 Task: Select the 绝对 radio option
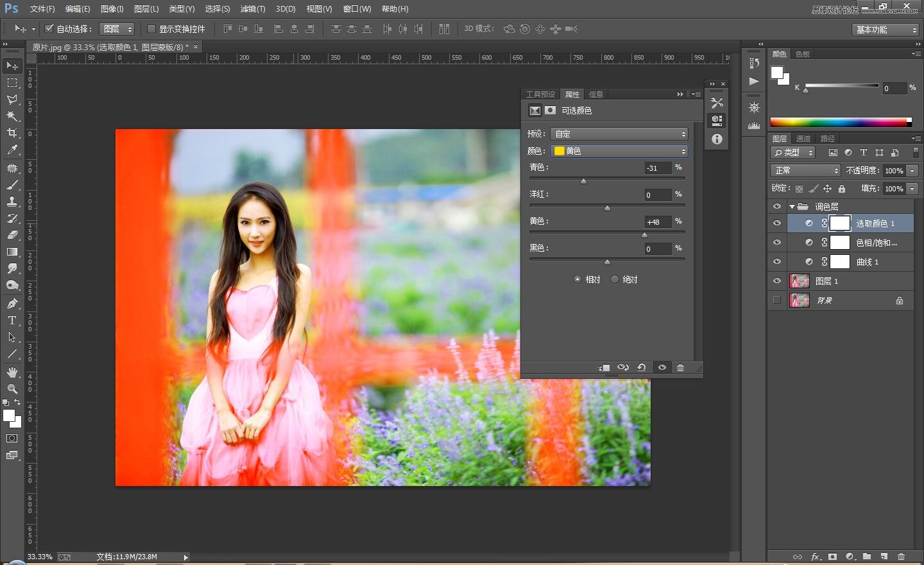pyautogui.click(x=615, y=279)
